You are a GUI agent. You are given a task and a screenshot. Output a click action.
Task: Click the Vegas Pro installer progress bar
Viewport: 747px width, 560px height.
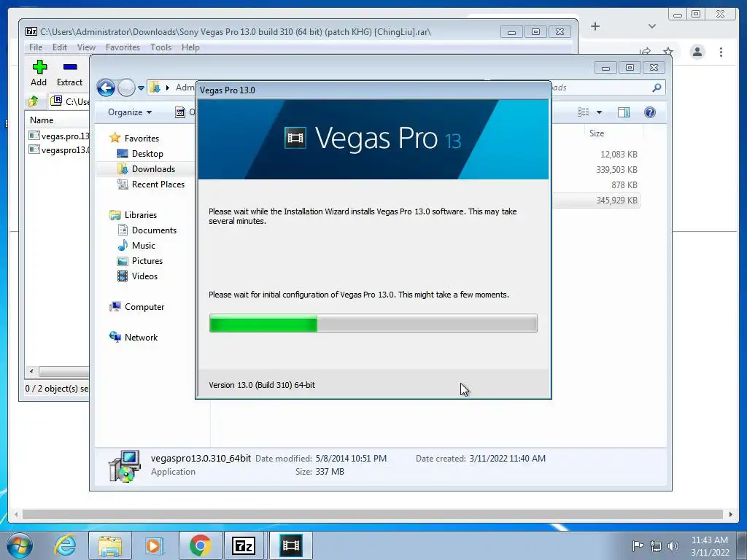373,323
